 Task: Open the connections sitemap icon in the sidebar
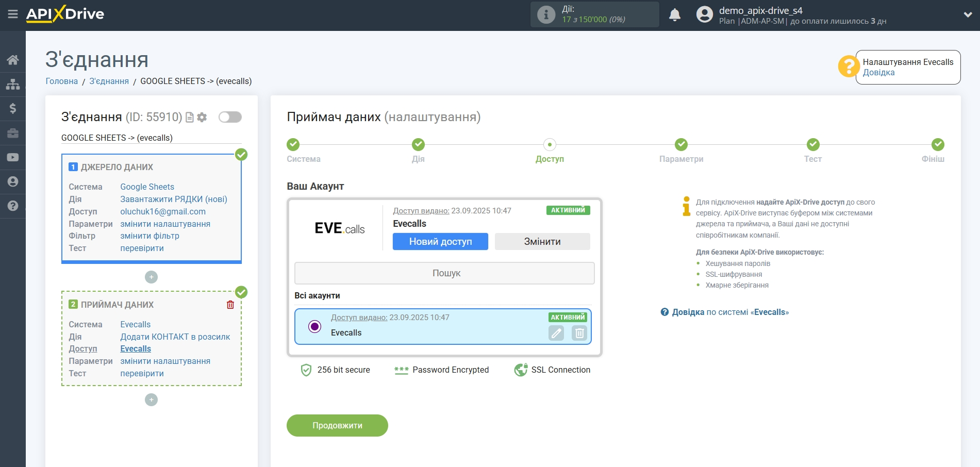(13, 84)
